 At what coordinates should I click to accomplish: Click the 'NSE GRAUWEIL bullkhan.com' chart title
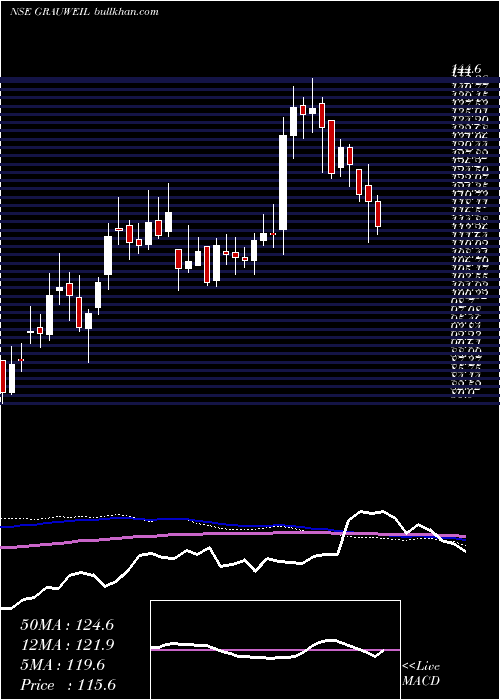[x=84, y=12]
